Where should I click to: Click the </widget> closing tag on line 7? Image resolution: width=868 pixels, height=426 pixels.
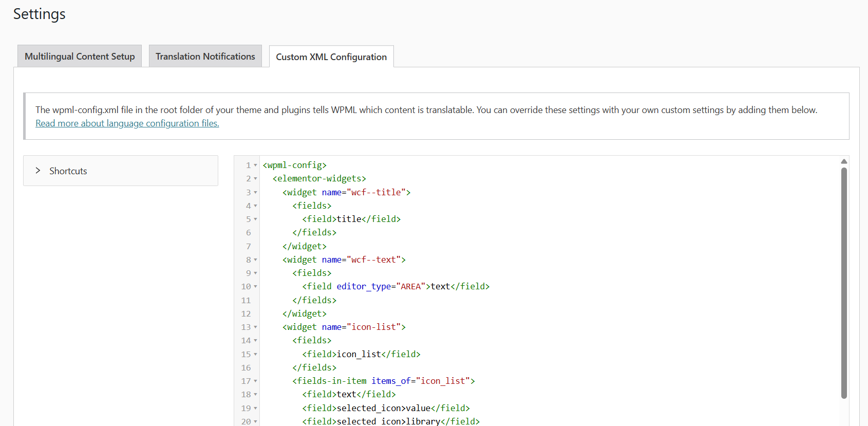(305, 246)
